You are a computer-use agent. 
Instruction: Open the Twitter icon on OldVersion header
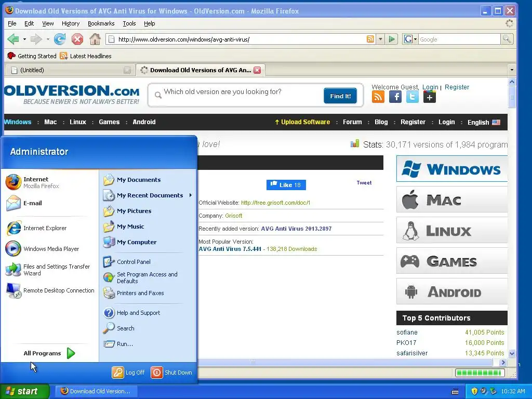[412, 97]
